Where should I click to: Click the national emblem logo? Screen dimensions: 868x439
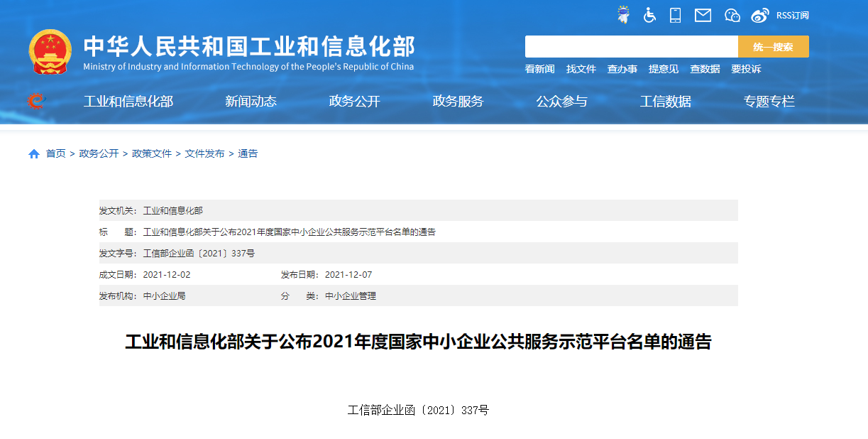click(50, 52)
